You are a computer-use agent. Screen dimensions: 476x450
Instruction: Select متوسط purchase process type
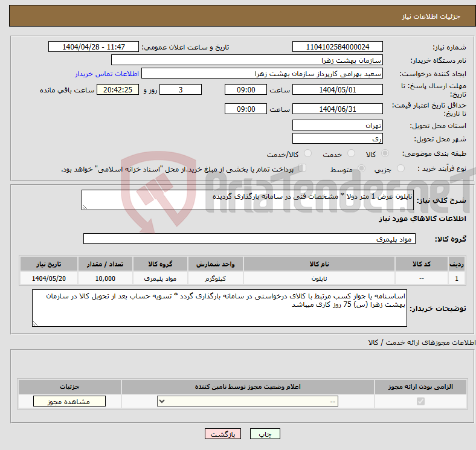362,169
